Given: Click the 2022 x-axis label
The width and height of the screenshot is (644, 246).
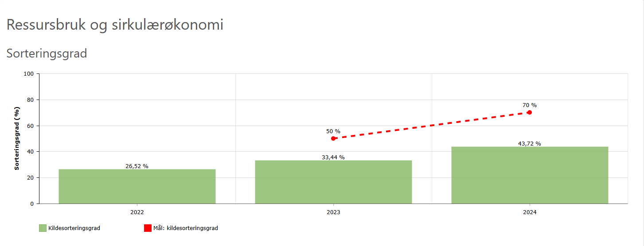Looking at the screenshot, I should pyautogui.click(x=137, y=212).
